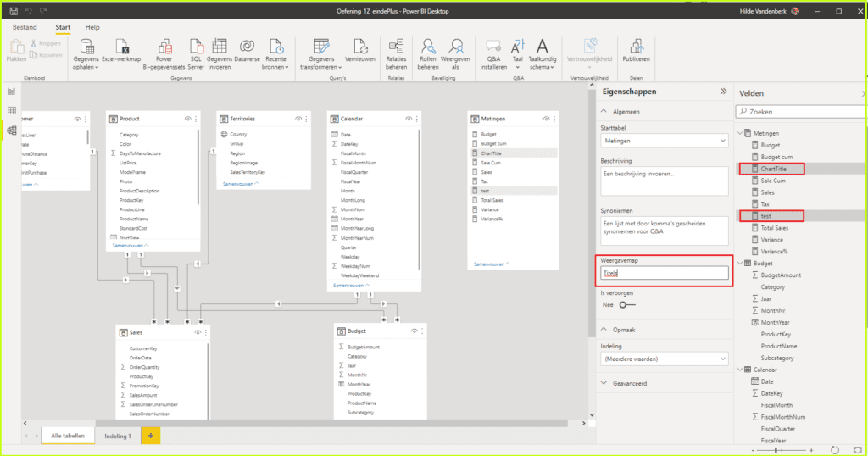Open Recente bronnen

(x=275, y=54)
